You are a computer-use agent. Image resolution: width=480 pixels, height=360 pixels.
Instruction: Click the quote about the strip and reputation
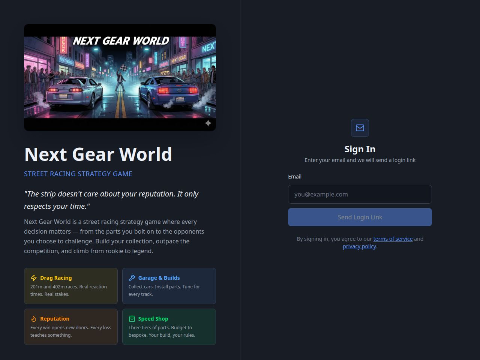111,200
